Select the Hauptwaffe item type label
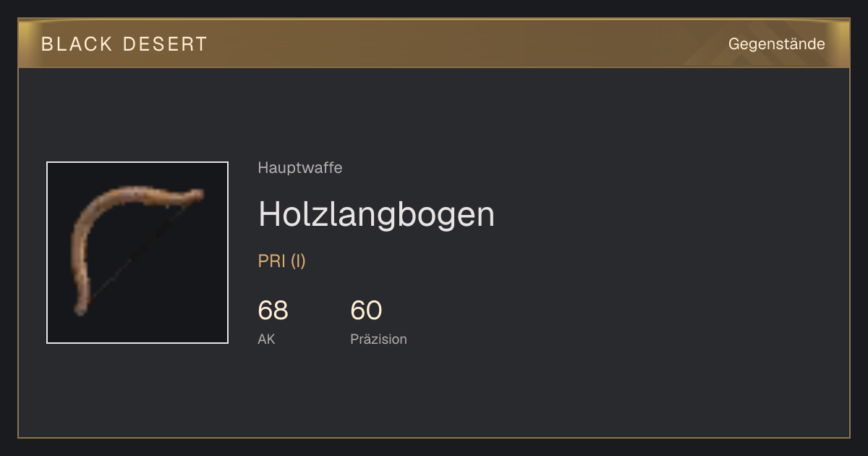868x456 pixels. (300, 168)
